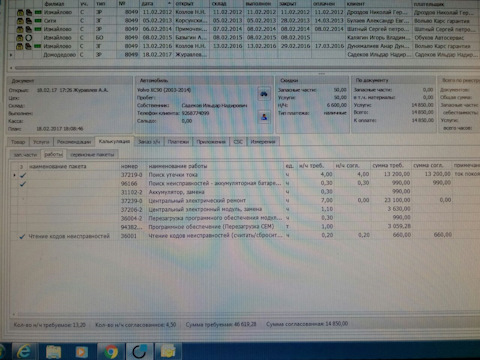Click the car icon in Автомобиль panel
Viewport: 480px width, 360px height.
click(264, 94)
